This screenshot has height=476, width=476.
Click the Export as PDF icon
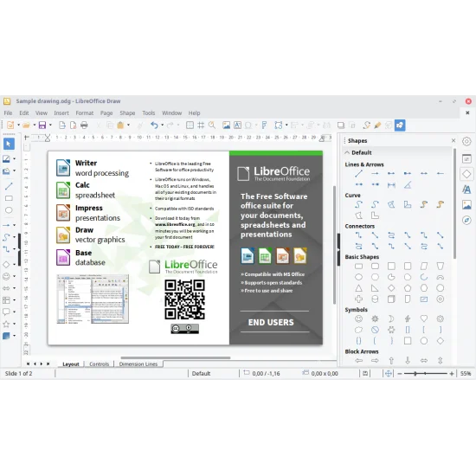click(73, 125)
